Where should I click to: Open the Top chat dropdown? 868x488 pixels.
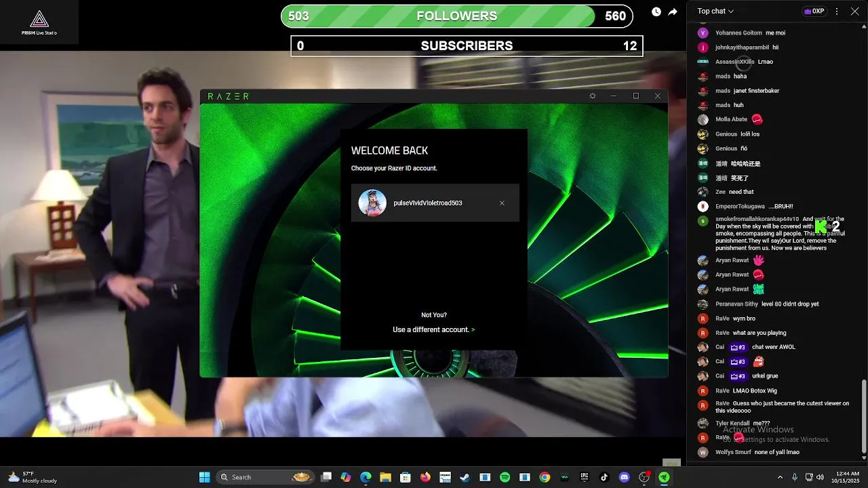[716, 11]
